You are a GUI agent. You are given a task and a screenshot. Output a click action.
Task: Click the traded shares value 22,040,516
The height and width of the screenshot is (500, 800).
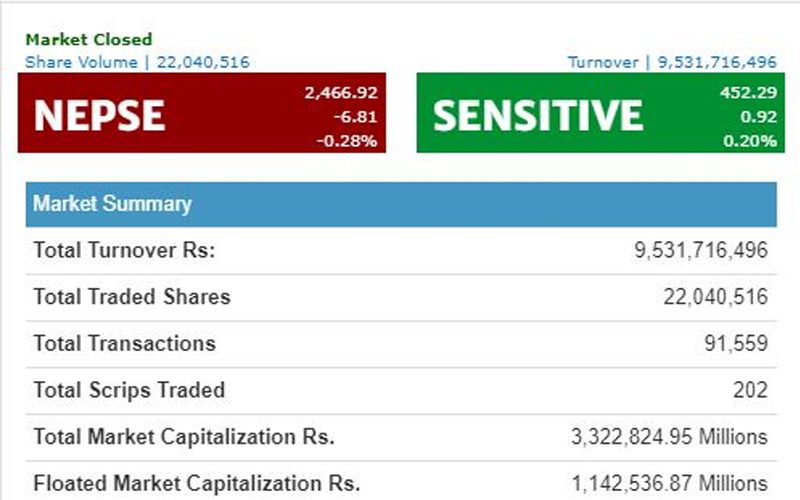coord(715,297)
